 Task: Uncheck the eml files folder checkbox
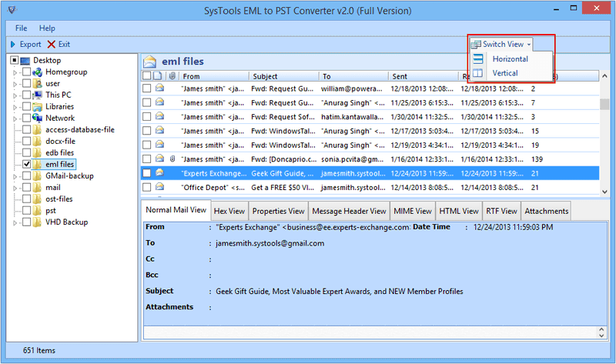pos(27,164)
